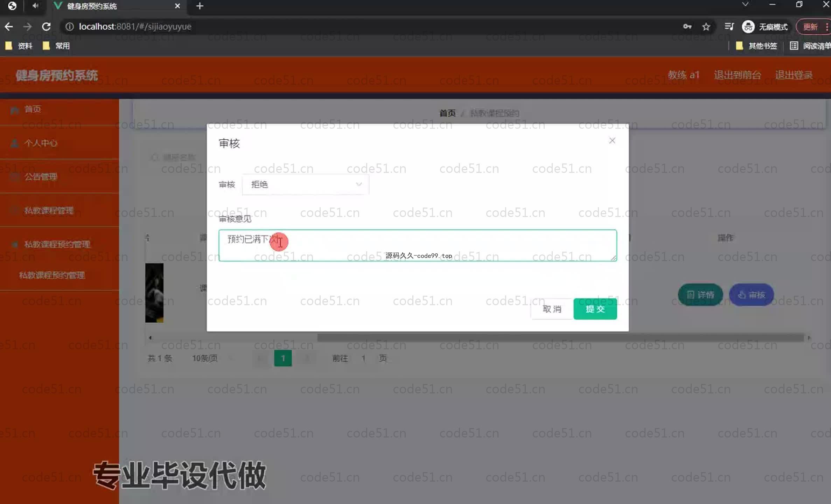Screen dimensions: 831x504
Task: Mute tab using the speaker icon
Action: 35,6
